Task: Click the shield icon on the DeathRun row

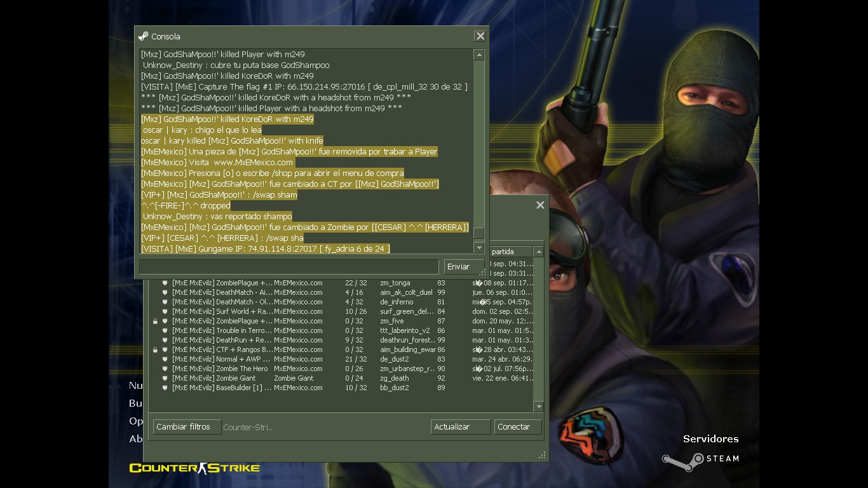Action: [165, 340]
